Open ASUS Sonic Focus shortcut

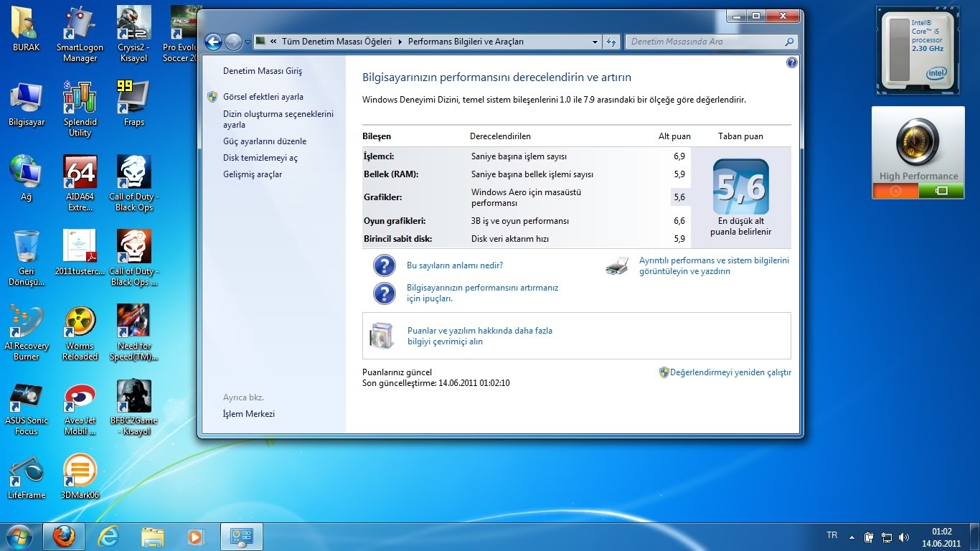click(x=27, y=407)
